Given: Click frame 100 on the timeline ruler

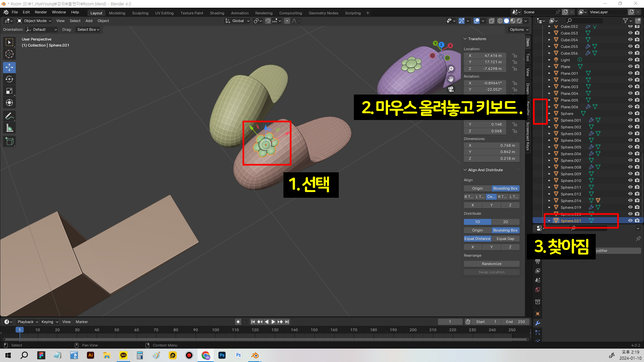Looking at the screenshot, I should 215,330.
